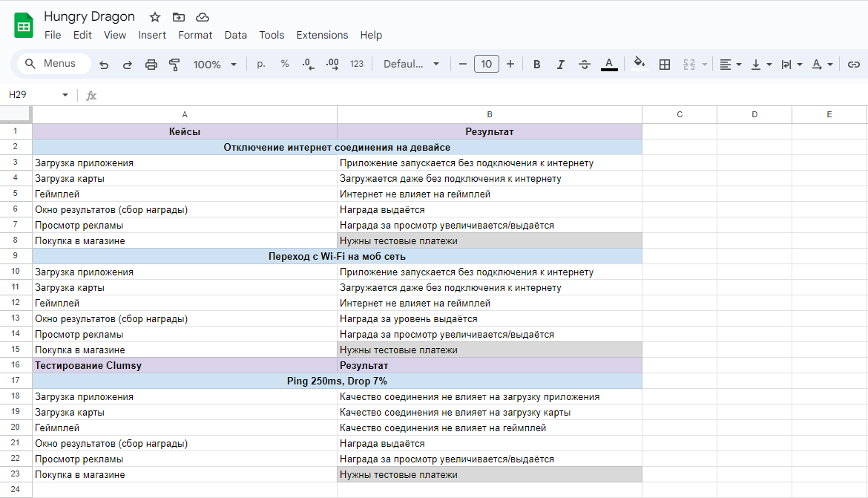Open the Extensions menu
This screenshot has height=498, width=868.
click(322, 35)
